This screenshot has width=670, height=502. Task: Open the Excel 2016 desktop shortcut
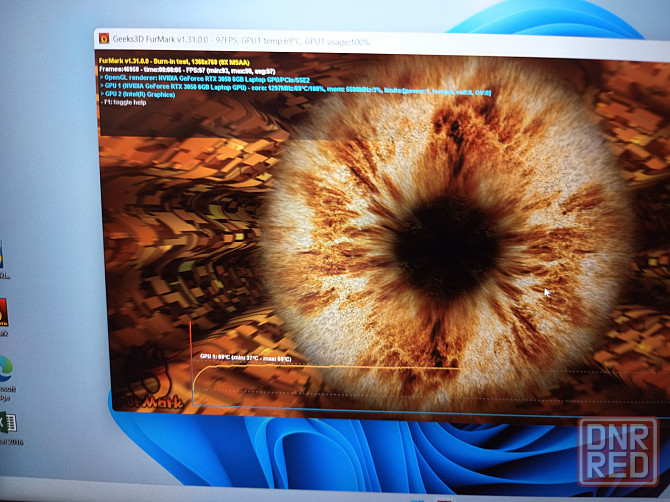(x=8, y=423)
